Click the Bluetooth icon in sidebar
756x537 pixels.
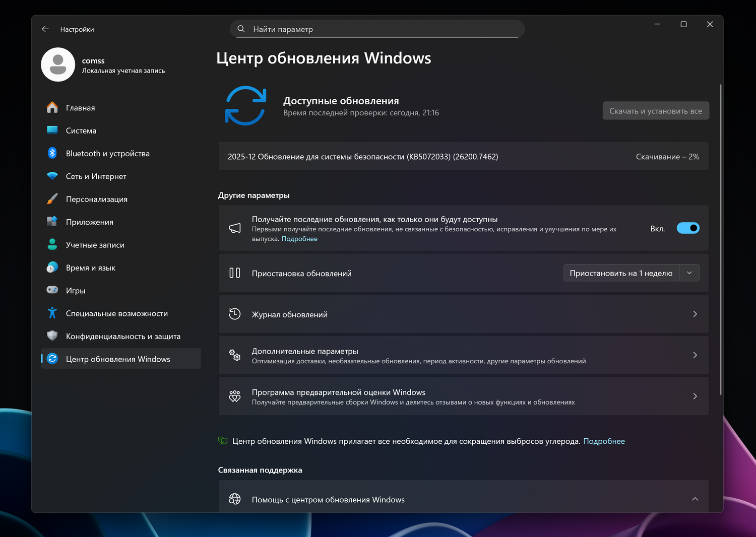(x=52, y=153)
